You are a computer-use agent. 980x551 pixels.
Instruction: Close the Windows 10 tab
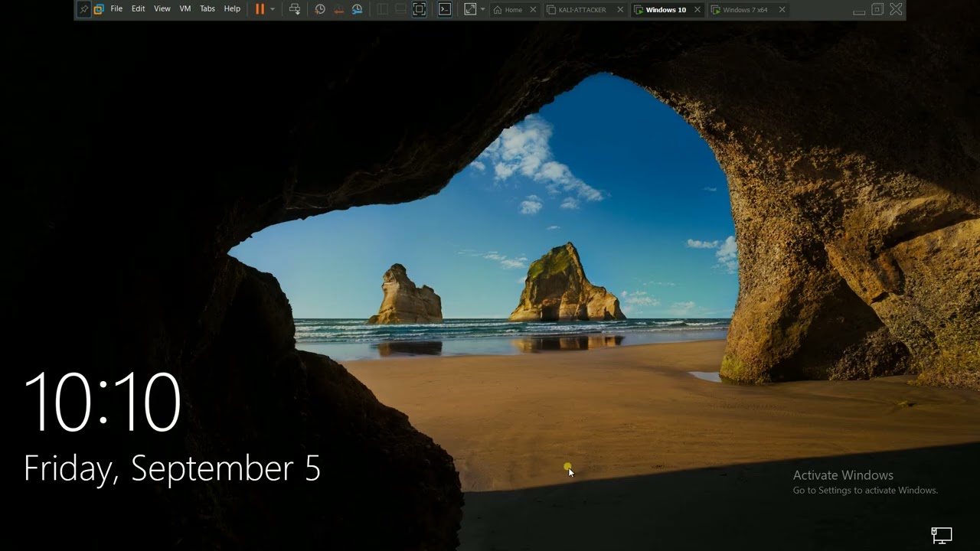697,10
